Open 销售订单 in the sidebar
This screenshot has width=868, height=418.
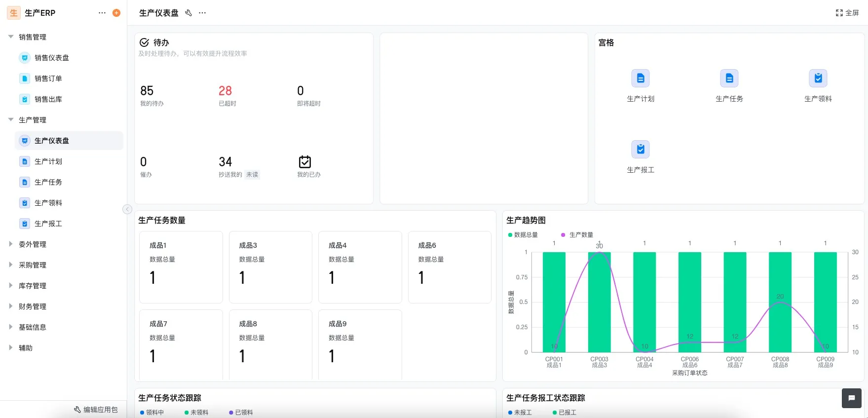(69, 78)
